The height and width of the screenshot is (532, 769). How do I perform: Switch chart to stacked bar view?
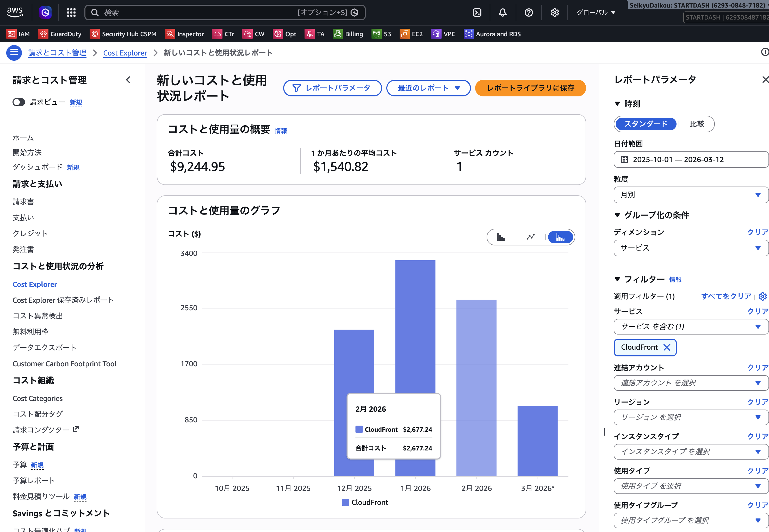pyautogui.click(x=560, y=237)
